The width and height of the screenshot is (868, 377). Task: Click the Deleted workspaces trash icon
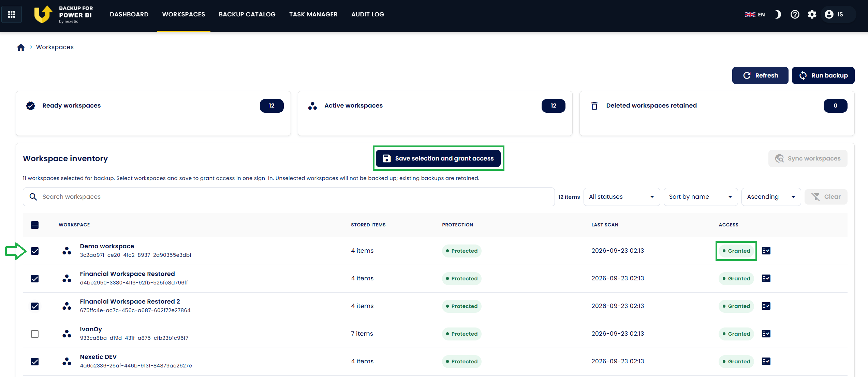click(x=594, y=106)
